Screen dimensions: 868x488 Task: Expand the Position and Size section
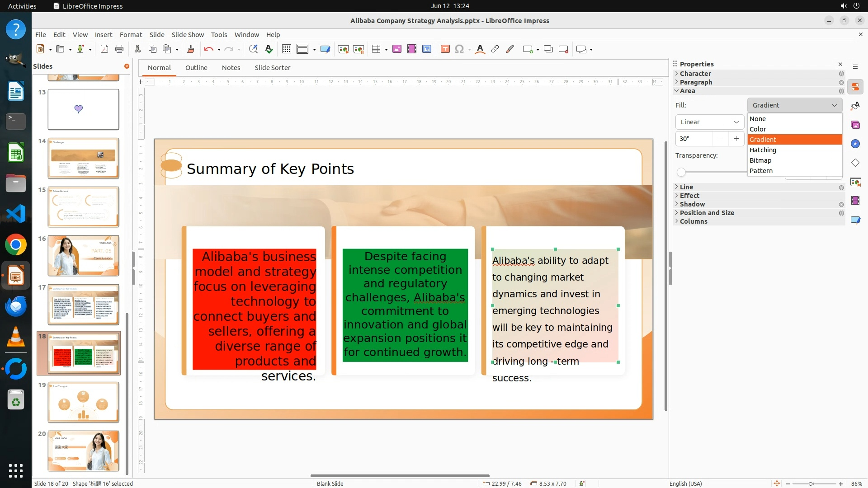(707, 213)
